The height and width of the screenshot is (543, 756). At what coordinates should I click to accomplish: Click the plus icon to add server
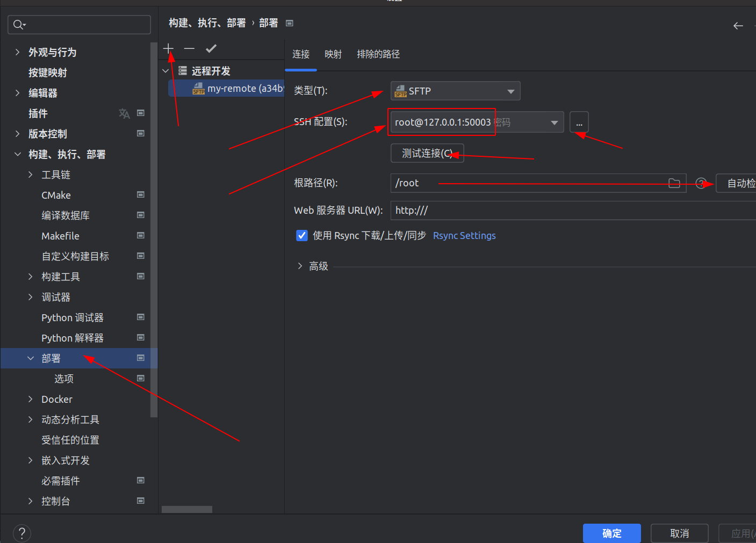[169, 49]
